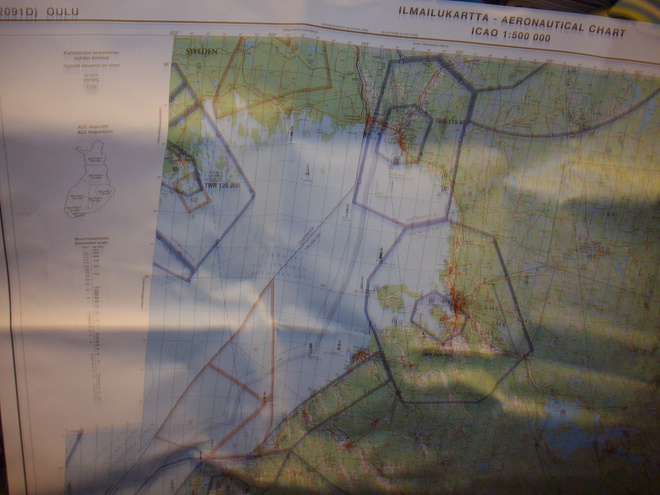Click the OULU sheet name
The image size is (660, 495).
tap(63, 11)
